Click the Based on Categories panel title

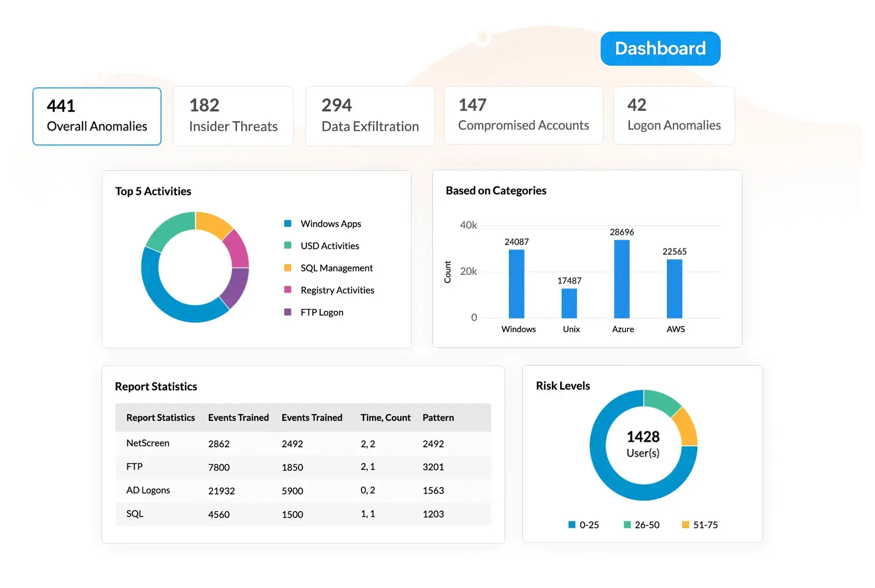click(496, 190)
